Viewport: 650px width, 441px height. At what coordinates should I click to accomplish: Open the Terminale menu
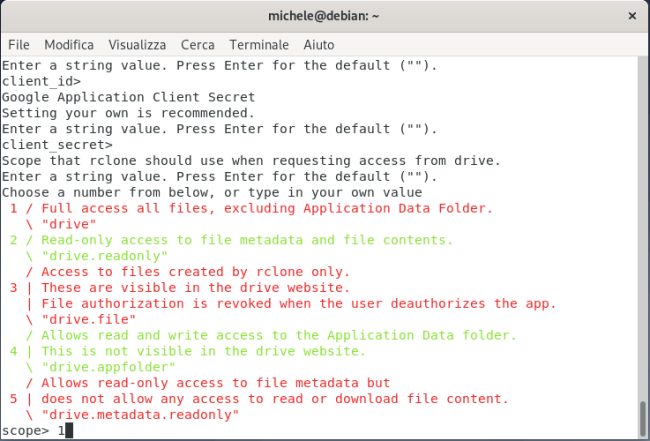pyautogui.click(x=258, y=45)
